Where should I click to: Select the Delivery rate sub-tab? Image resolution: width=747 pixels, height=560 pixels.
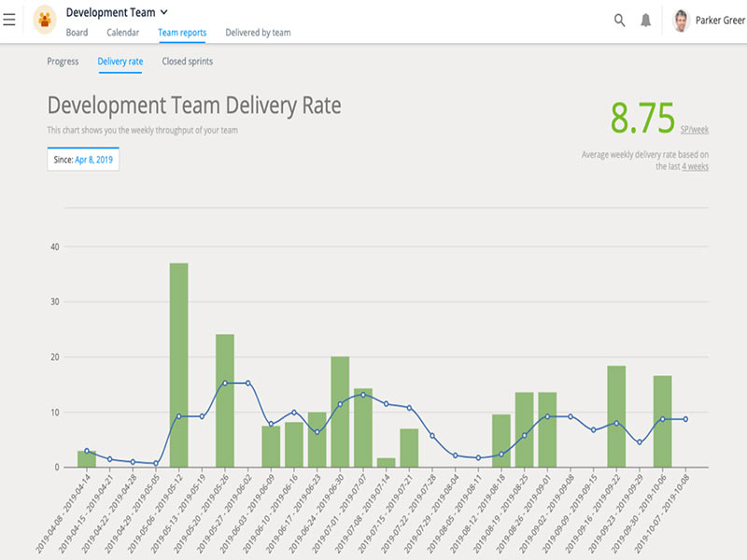120,62
